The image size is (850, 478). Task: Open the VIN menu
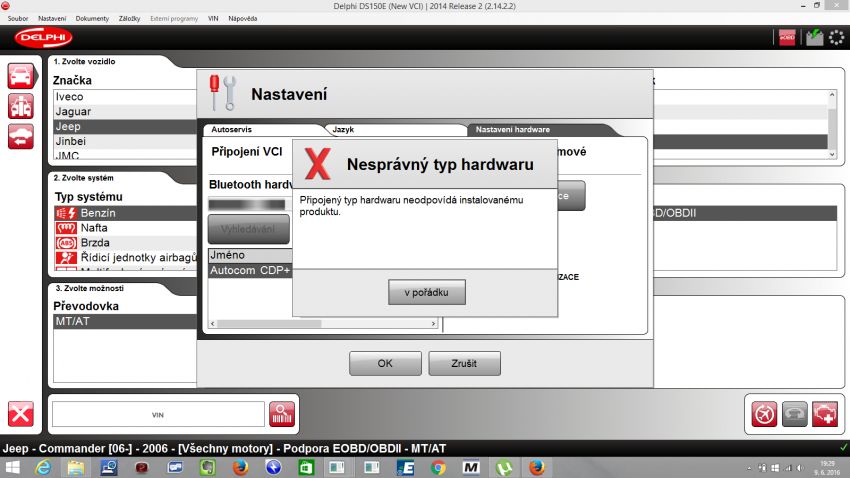click(x=213, y=18)
